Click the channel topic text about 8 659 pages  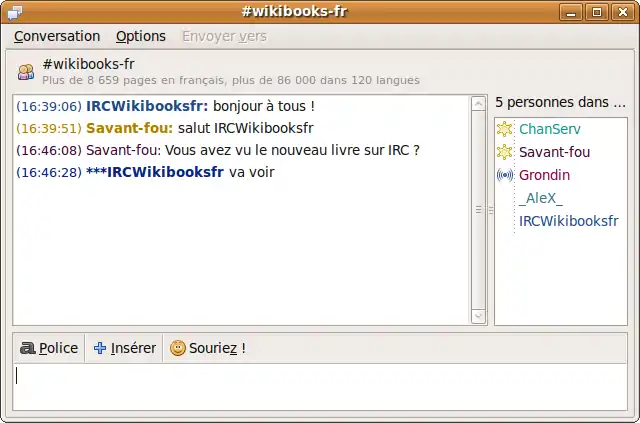click(231, 80)
